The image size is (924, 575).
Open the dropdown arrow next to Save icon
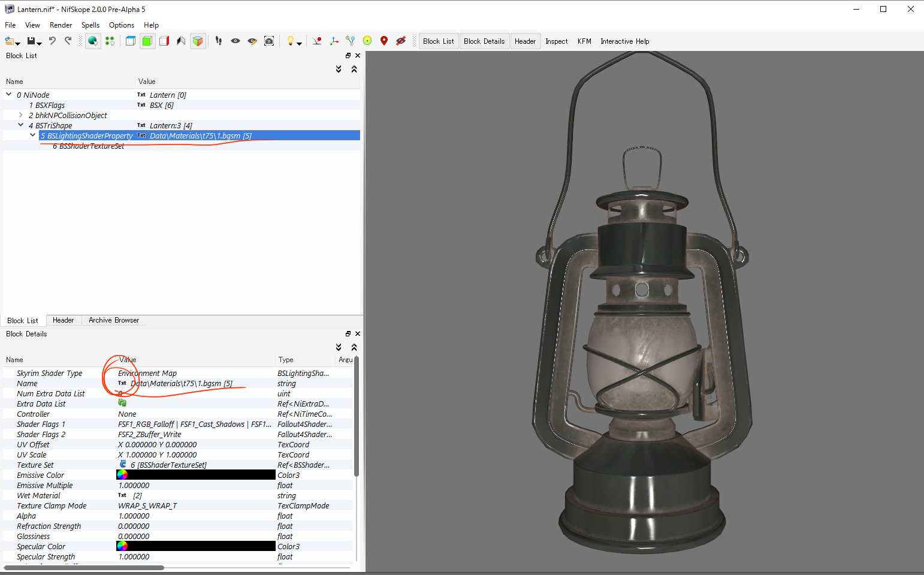pos(38,43)
